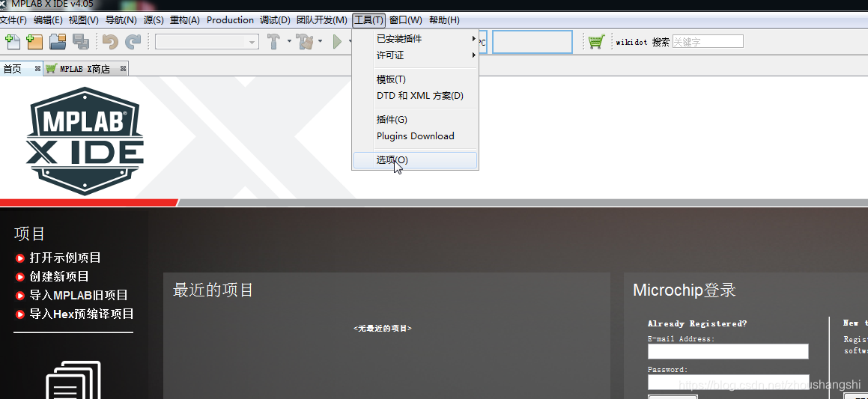Click the Microchip登录 heading
The width and height of the screenshot is (868, 399).
[x=685, y=290]
